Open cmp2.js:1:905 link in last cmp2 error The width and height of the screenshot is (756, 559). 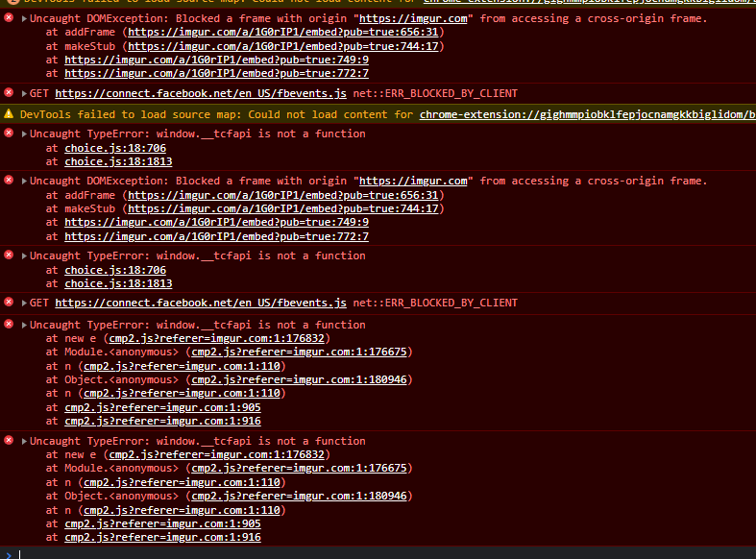[x=162, y=523]
